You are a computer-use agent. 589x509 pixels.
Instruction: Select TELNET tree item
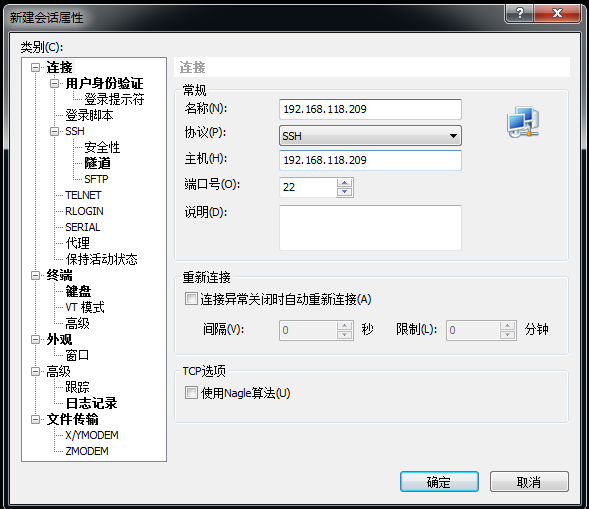click(x=83, y=195)
